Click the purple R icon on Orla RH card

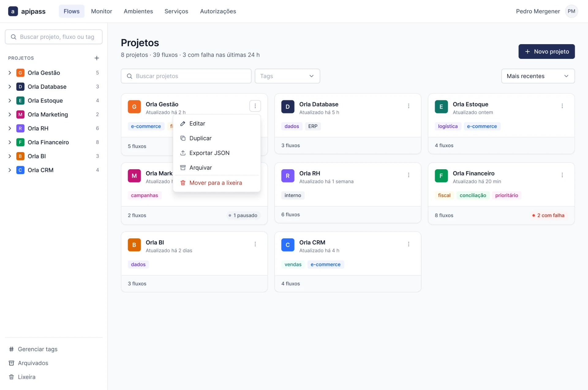288,176
